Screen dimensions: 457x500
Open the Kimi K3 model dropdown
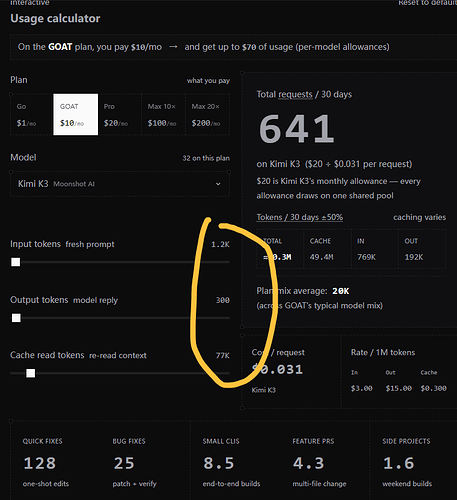click(x=120, y=184)
